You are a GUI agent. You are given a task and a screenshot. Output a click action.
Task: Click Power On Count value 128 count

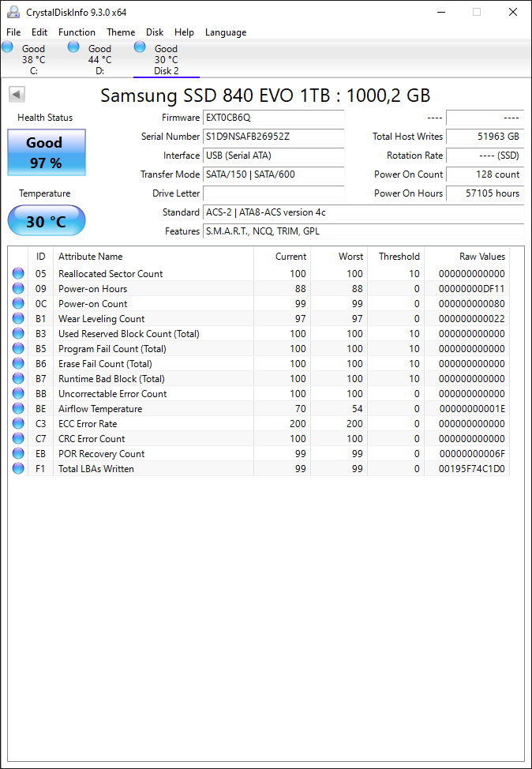485,174
